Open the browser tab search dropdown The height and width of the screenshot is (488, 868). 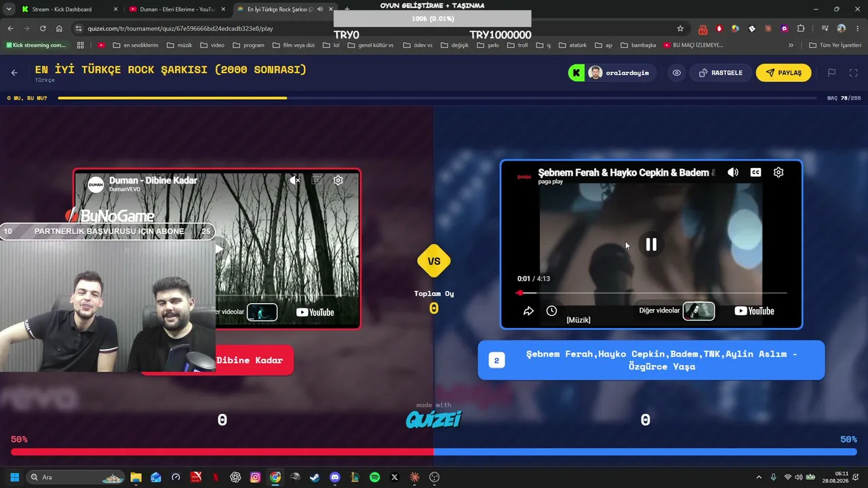tap(9, 9)
